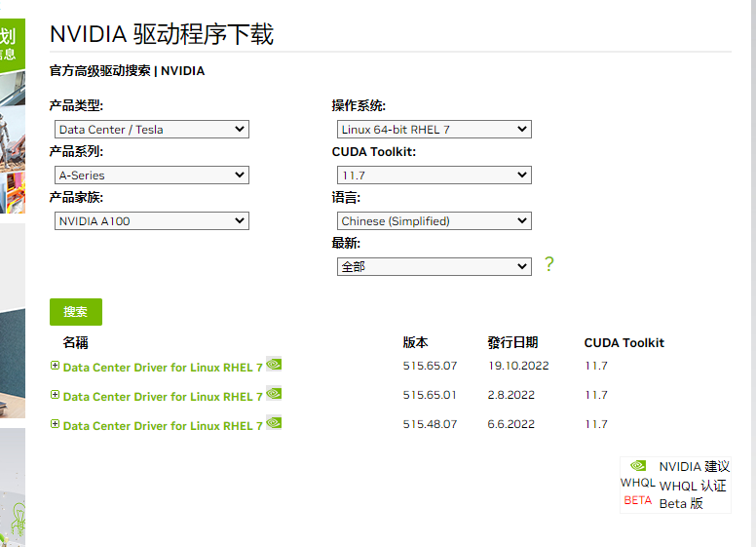Click the 官方高级驱动搜索 | NVIDIA heading
Screen dimensions: 756x547
(127, 71)
